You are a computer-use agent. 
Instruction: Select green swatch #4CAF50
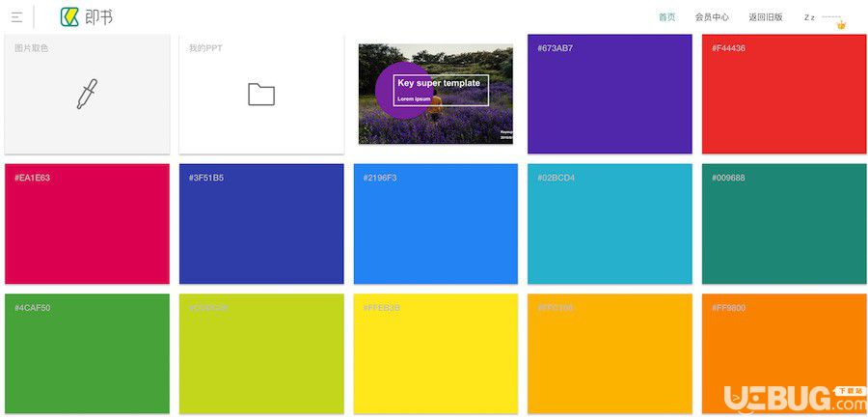[87, 353]
